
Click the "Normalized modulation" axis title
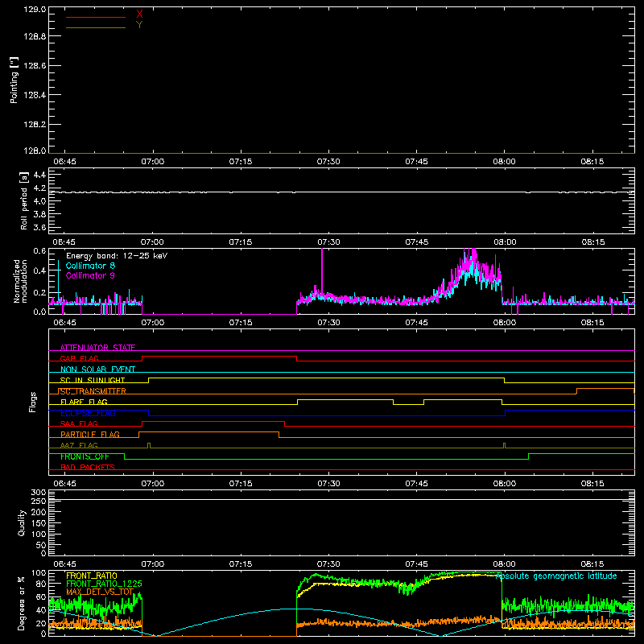[x=20, y=281]
